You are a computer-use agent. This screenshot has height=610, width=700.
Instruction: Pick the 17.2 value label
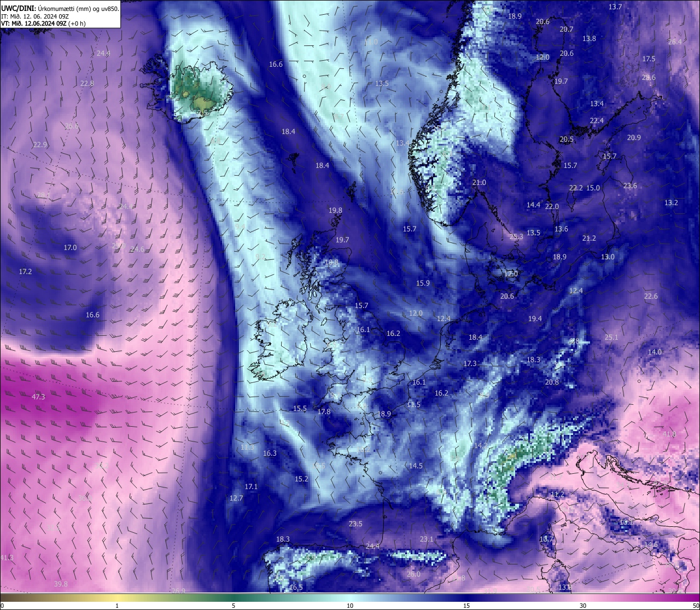pyautogui.click(x=25, y=272)
